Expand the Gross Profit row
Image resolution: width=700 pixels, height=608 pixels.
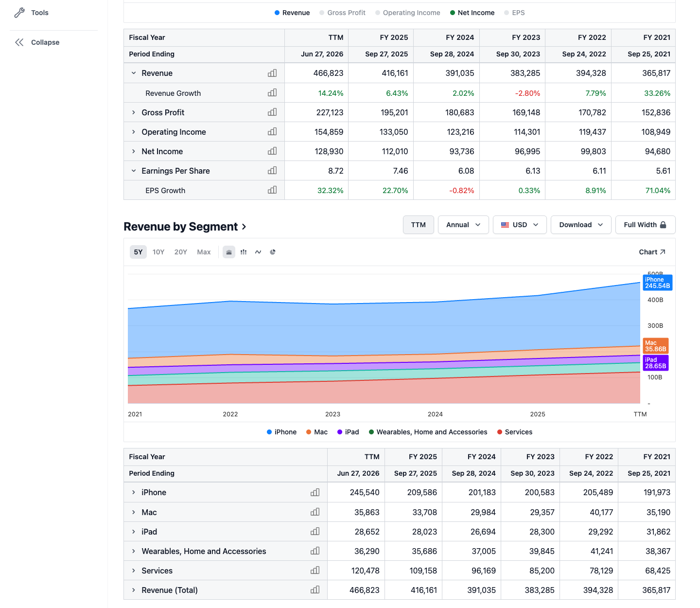134,112
